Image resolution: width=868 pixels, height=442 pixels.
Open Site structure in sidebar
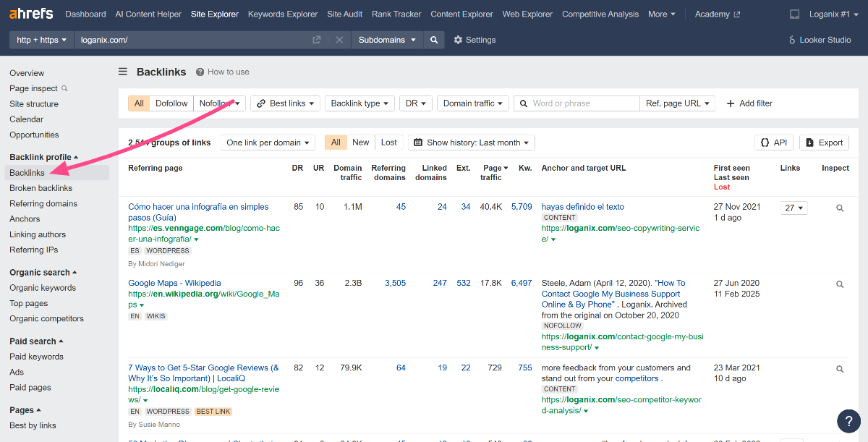(x=34, y=104)
